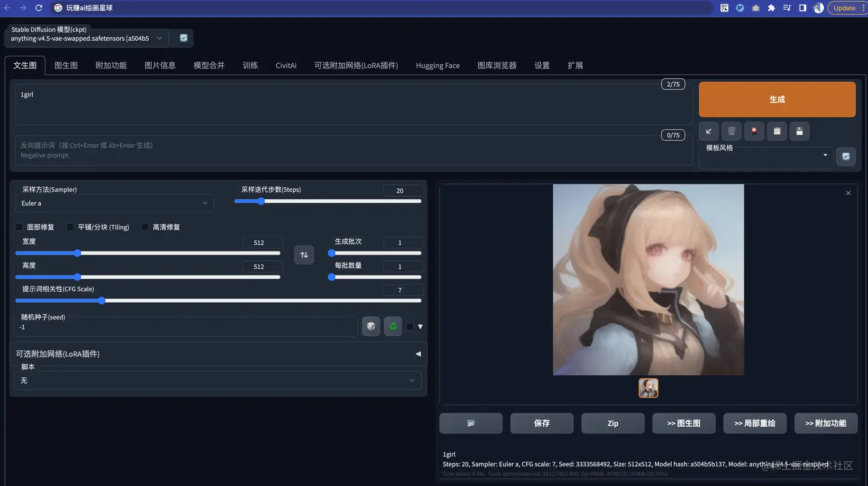Click the dice icon to randomize seed

click(370, 326)
